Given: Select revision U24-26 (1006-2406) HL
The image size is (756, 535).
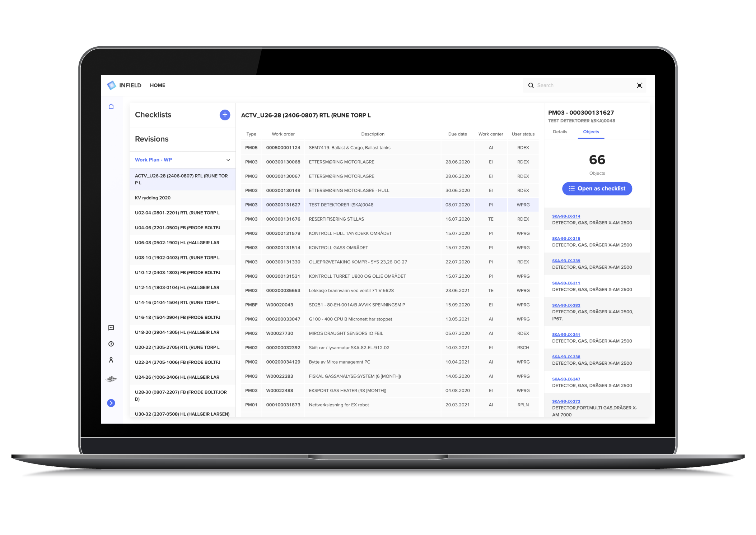Looking at the screenshot, I should (182, 377).
